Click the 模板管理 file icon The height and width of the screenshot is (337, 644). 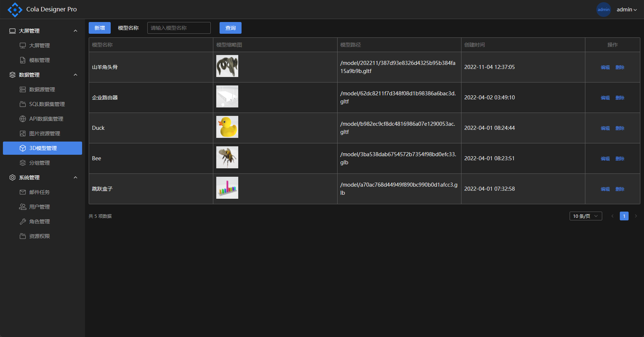click(x=23, y=60)
